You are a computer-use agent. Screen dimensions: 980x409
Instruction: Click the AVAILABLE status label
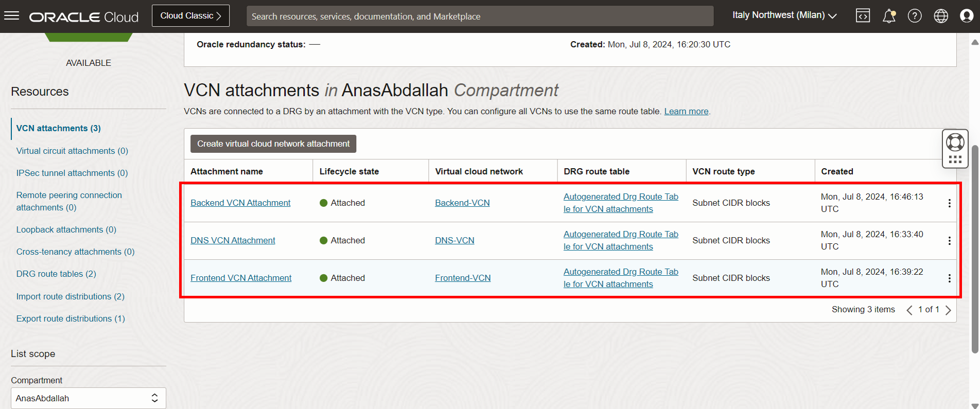click(x=89, y=63)
